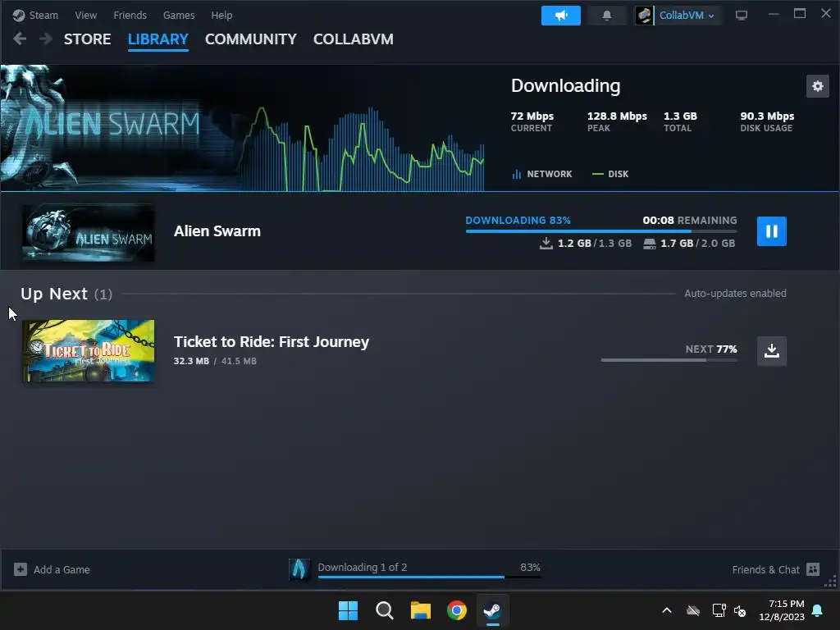Open the Friends menu

point(130,15)
